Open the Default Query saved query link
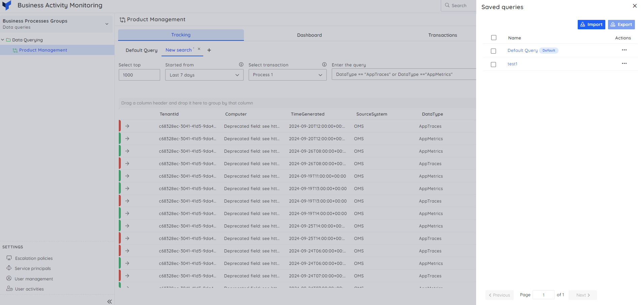This screenshot has width=644, height=305. pos(523,51)
